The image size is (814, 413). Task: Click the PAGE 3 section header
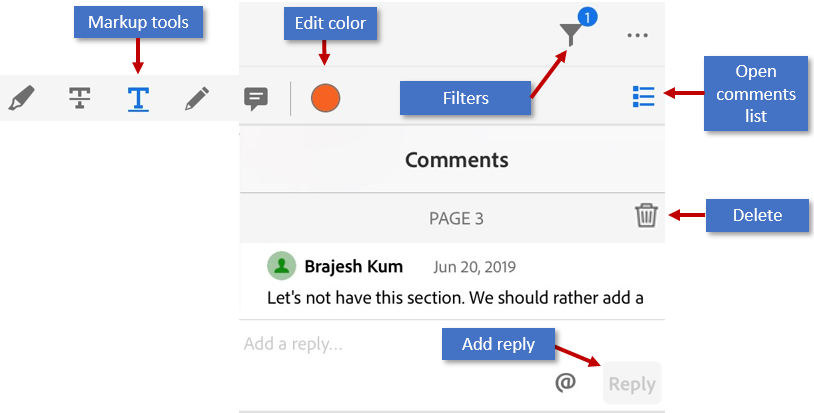[456, 218]
